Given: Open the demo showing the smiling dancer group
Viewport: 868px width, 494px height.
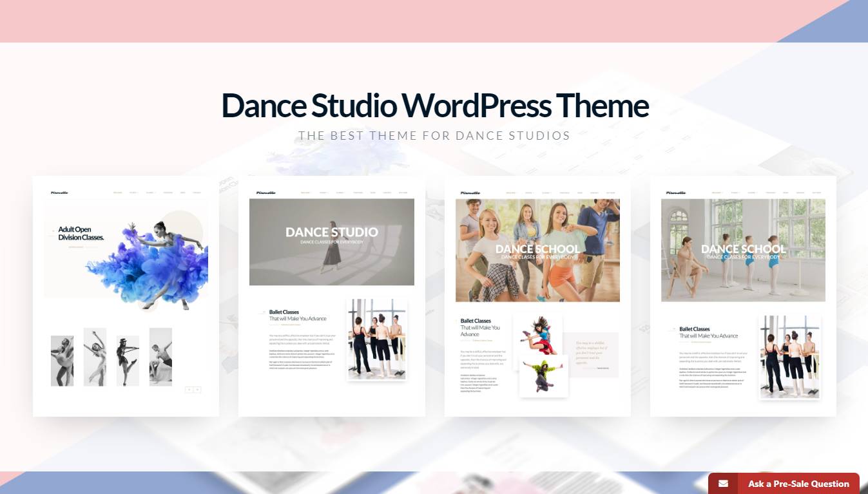Looking at the screenshot, I should pos(537,296).
